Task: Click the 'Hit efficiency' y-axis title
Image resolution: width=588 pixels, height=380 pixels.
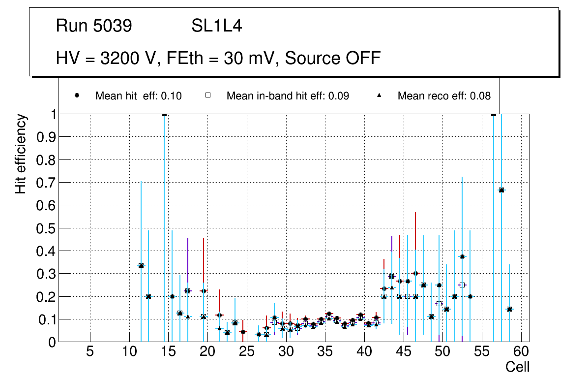Action: click(21, 154)
